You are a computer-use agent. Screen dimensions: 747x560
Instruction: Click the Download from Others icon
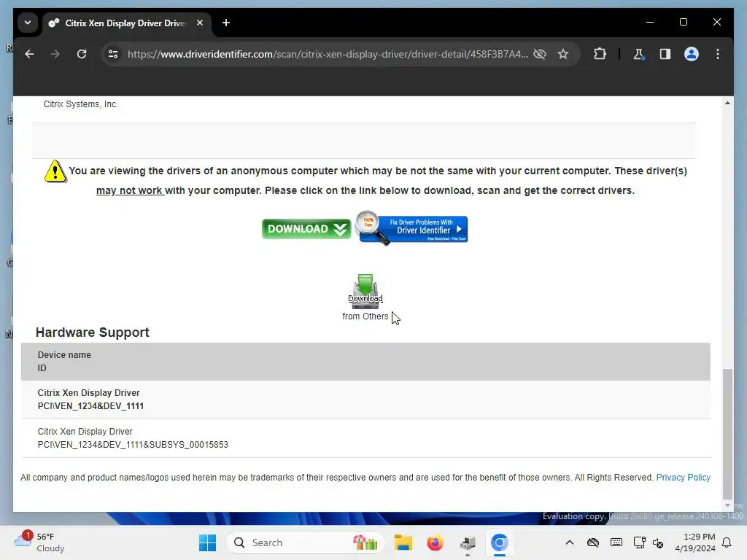pos(365,292)
